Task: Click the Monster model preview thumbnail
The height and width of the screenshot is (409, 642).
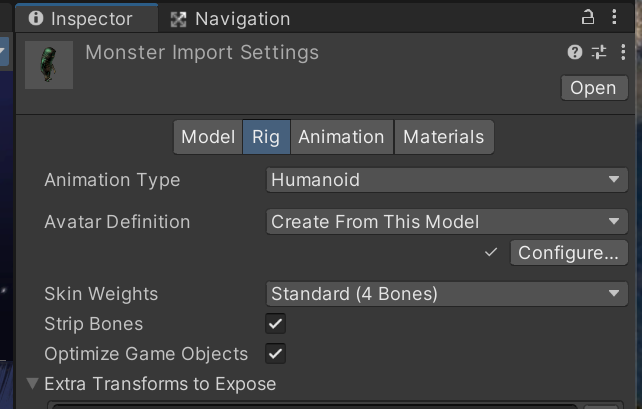Action: (49, 65)
